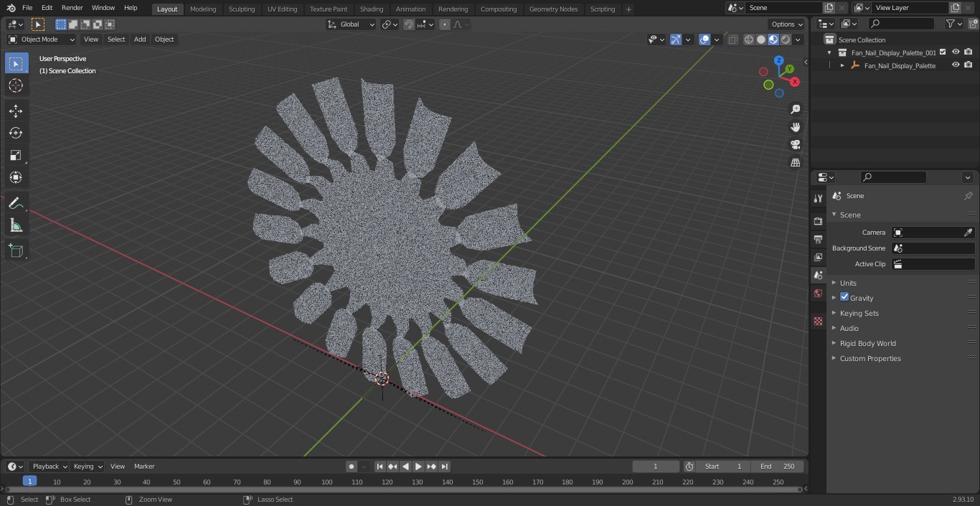This screenshot has height=506, width=980.
Task: Expand the Units panel
Action: tap(848, 283)
